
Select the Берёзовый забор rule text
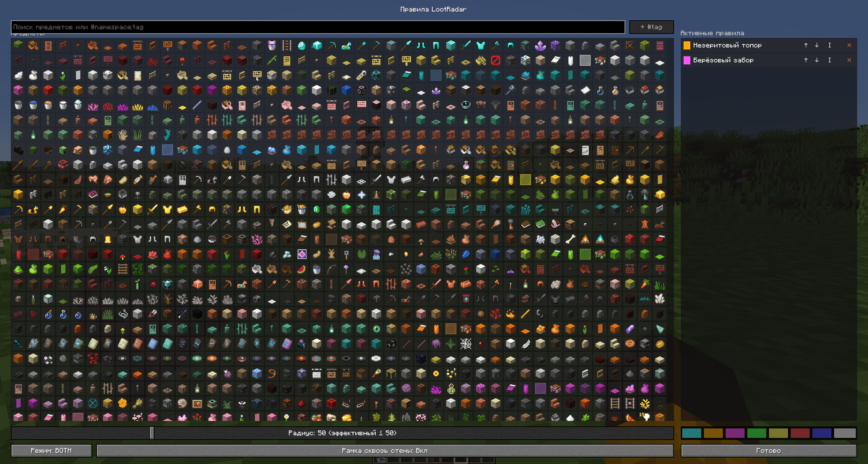(723, 60)
